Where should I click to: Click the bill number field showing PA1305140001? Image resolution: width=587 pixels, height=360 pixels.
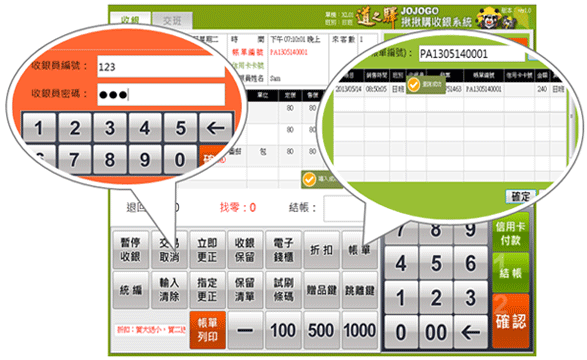pos(471,54)
